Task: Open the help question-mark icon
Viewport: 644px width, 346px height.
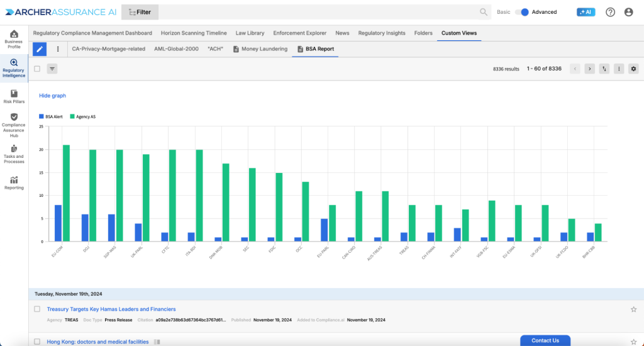Action: [610, 12]
